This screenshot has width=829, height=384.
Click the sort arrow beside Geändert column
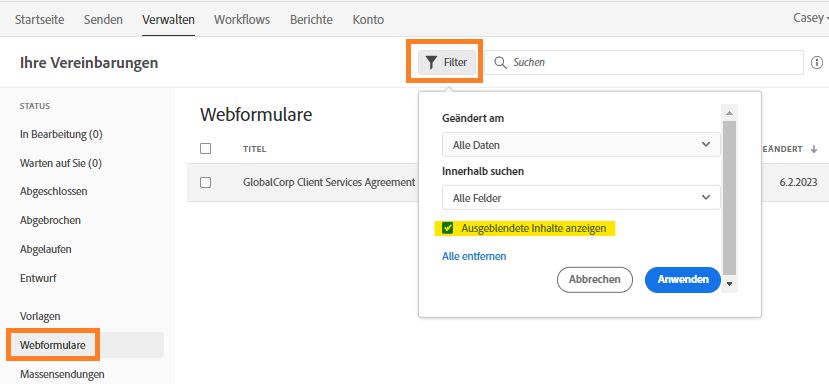click(x=813, y=150)
